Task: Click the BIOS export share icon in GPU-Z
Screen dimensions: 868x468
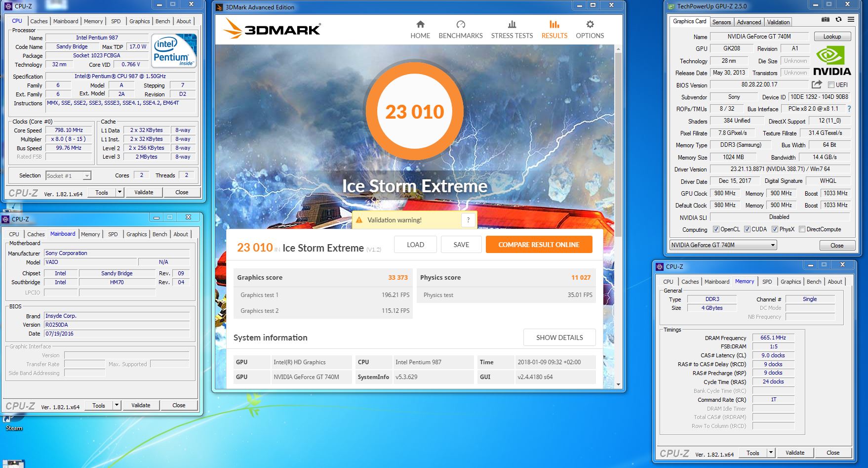Action: (x=817, y=85)
